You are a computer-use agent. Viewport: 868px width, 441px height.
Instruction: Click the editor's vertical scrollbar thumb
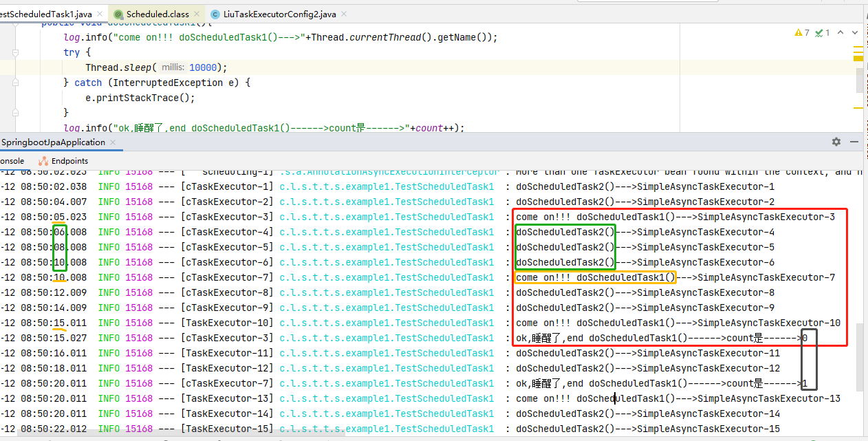click(x=860, y=79)
